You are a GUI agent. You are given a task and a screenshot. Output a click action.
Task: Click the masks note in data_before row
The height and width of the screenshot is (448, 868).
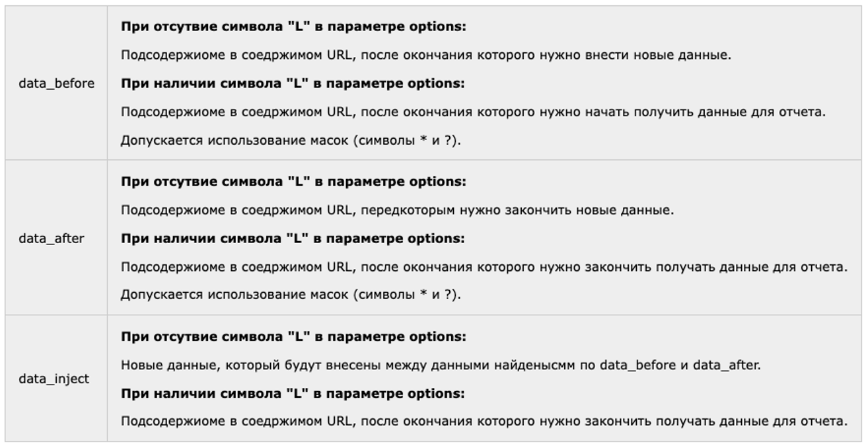tap(290, 141)
